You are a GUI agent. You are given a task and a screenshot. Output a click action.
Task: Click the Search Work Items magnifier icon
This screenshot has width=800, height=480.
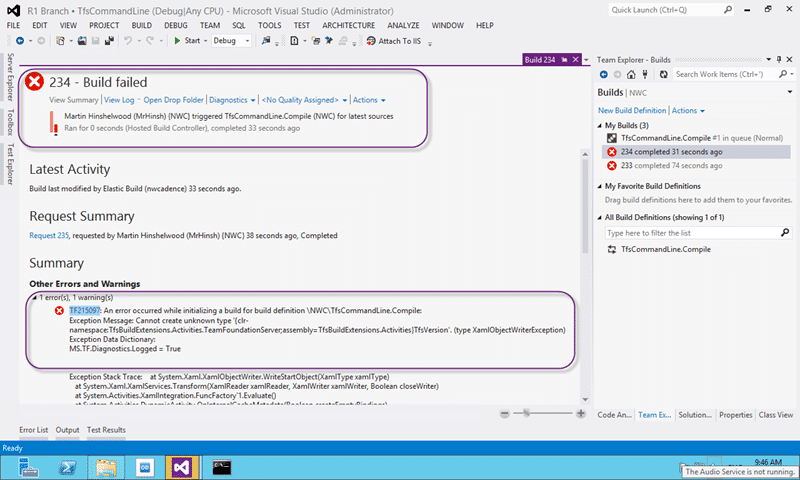[783, 74]
